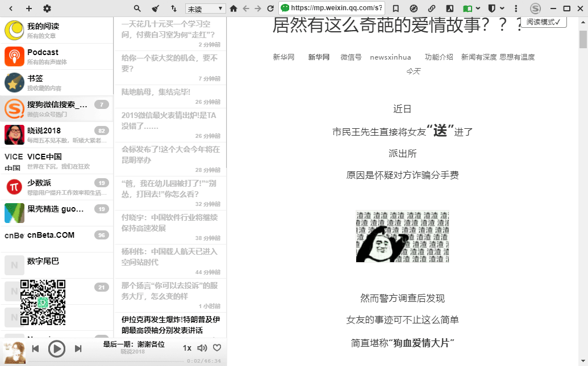This screenshot has height=366, width=588.
Task: Go to the home page icon
Action: click(x=233, y=9)
